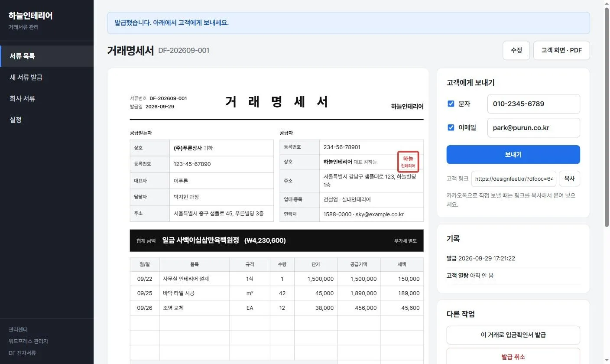
Task: Click the 박지현 과장 contact cell
Action: (221, 197)
